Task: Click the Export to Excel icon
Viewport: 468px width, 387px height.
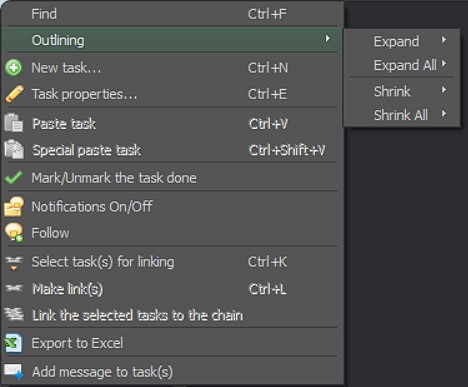Action: (14, 343)
